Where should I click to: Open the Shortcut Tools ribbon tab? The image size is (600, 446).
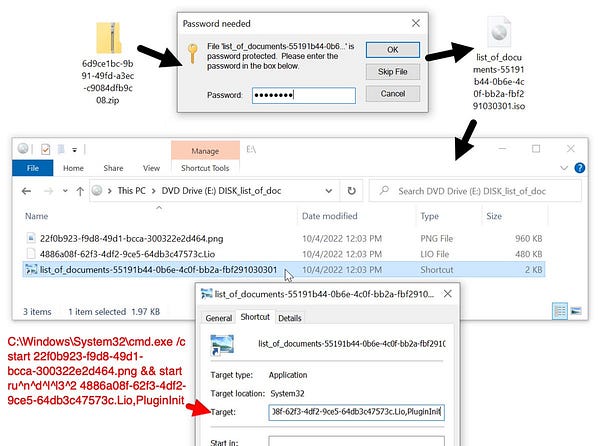[205, 168]
